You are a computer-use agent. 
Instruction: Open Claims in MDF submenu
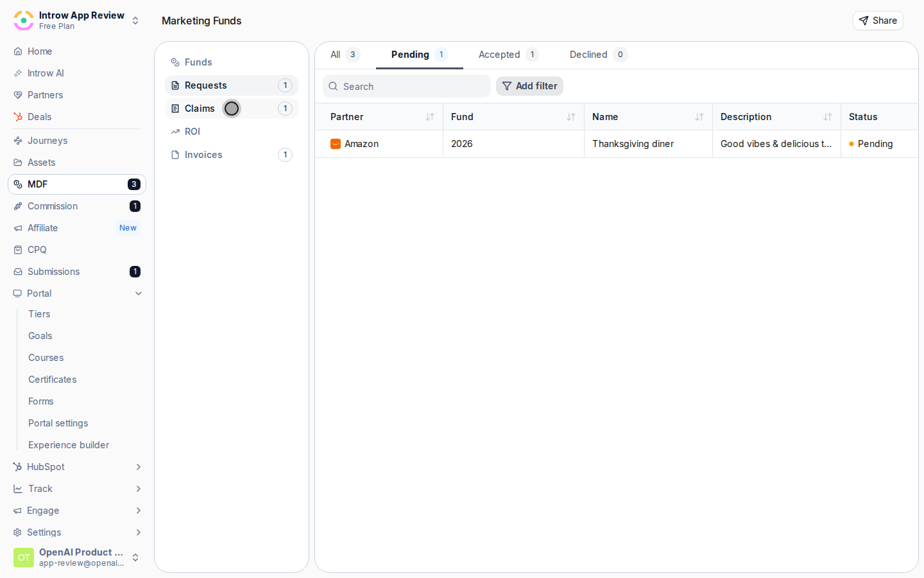[232, 109]
